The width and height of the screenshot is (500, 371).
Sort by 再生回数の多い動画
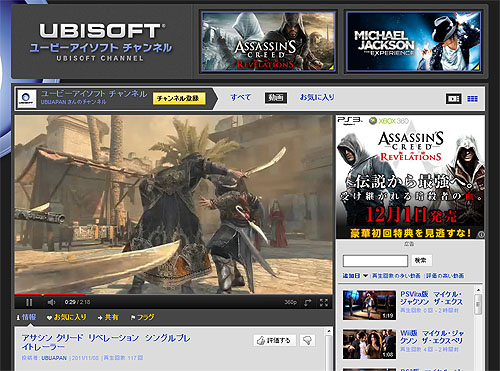pyautogui.click(x=396, y=276)
